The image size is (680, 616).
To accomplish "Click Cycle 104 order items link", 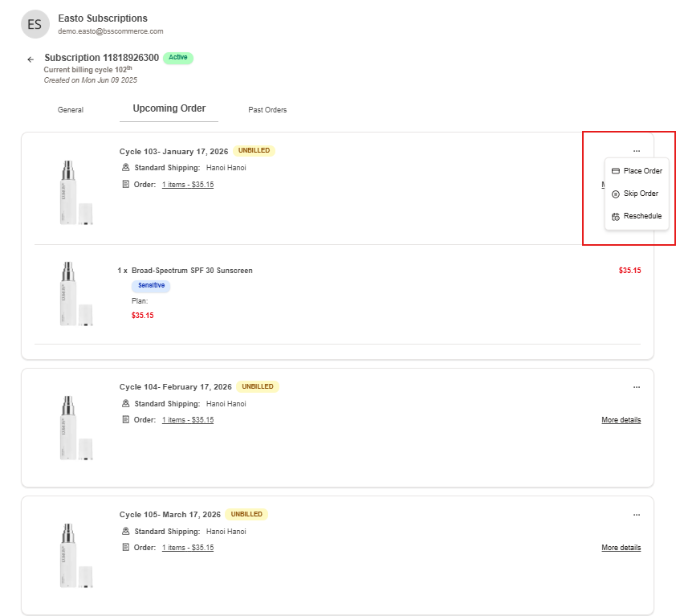I will click(x=187, y=420).
